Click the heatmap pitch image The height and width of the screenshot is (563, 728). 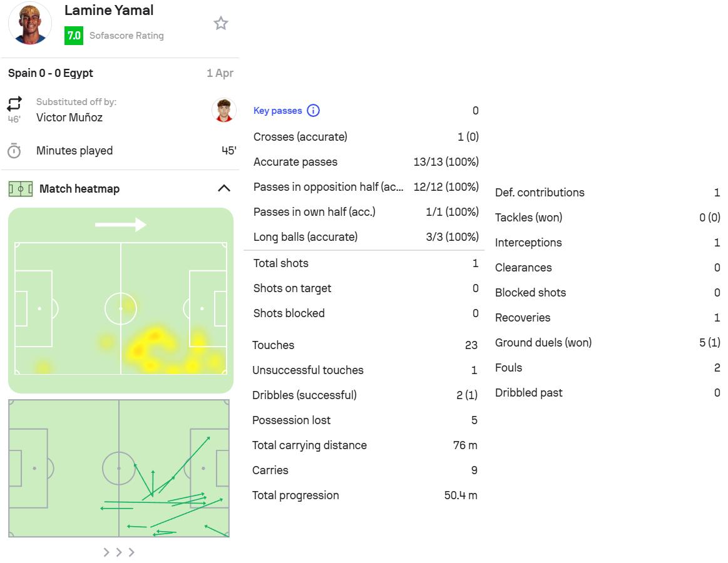click(x=121, y=300)
